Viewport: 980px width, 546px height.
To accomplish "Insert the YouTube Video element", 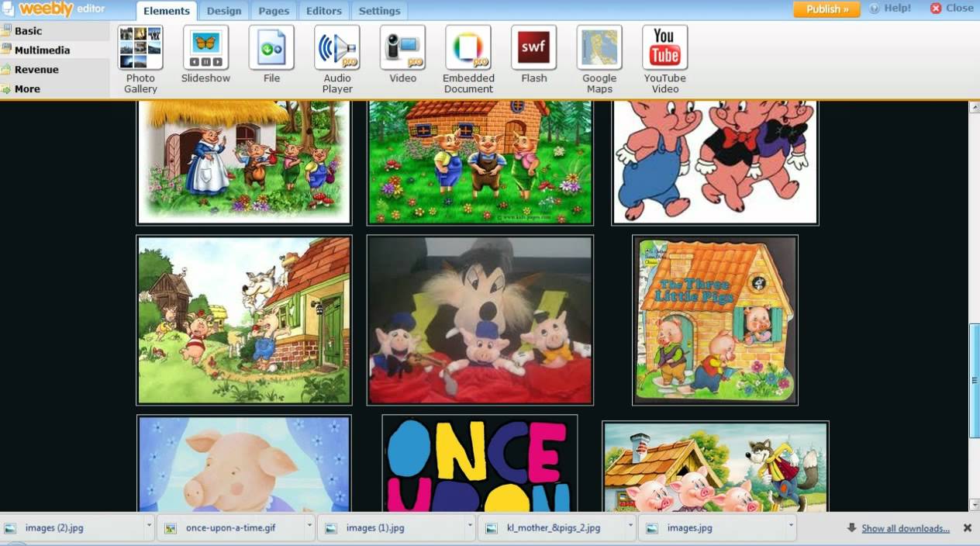I will pyautogui.click(x=665, y=59).
